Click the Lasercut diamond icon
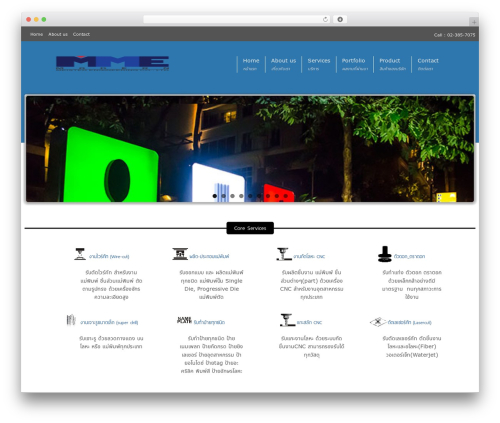This screenshot has width=500, height=423. pyautogui.click(x=378, y=322)
